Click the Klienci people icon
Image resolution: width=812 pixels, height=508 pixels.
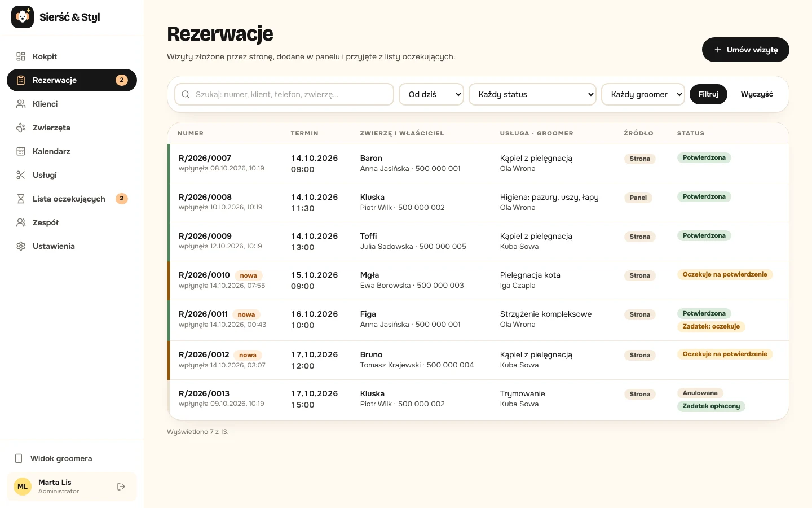[21, 104]
